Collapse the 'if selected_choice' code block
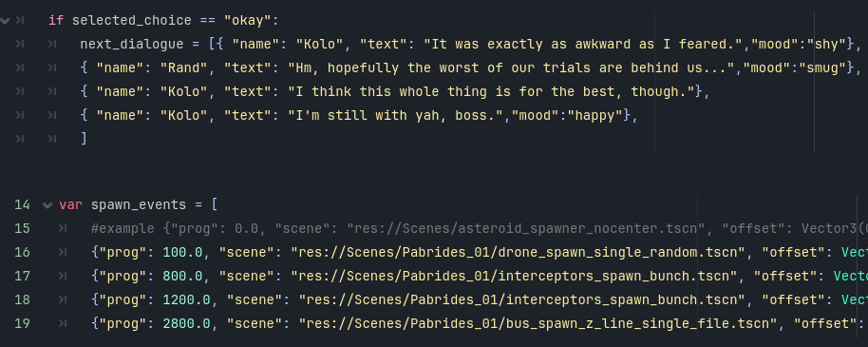This screenshot has width=868, height=347. tap(6, 21)
